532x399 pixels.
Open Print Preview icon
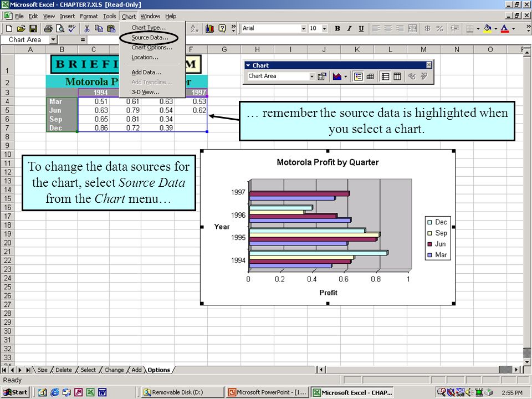pos(60,28)
